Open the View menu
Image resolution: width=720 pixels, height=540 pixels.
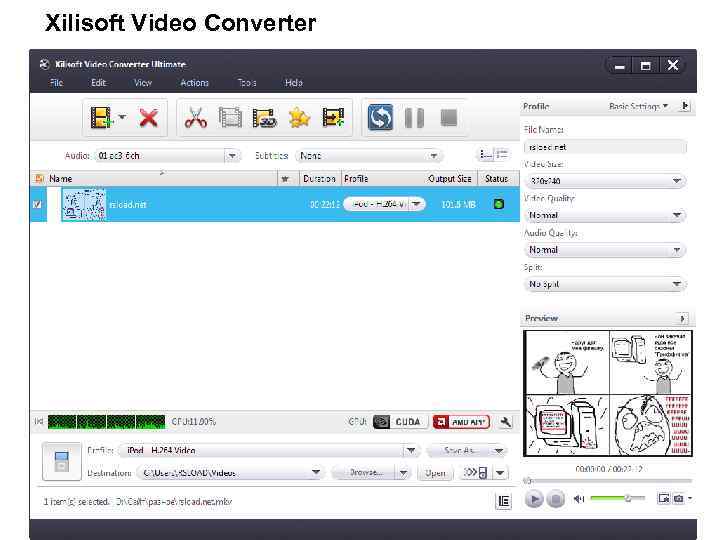point(143,83)
